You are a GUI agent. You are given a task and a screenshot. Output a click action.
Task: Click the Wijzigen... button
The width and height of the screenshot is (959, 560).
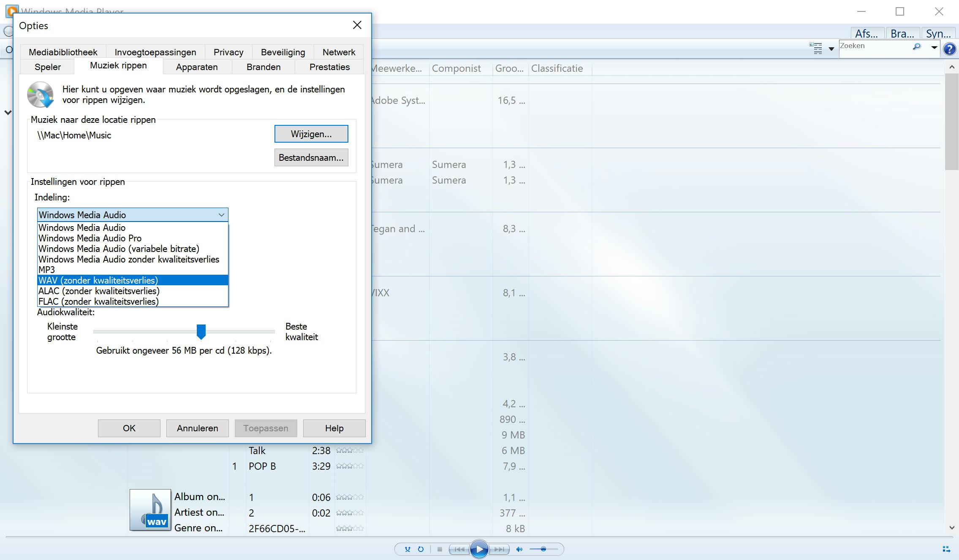[x=311, y=134]
